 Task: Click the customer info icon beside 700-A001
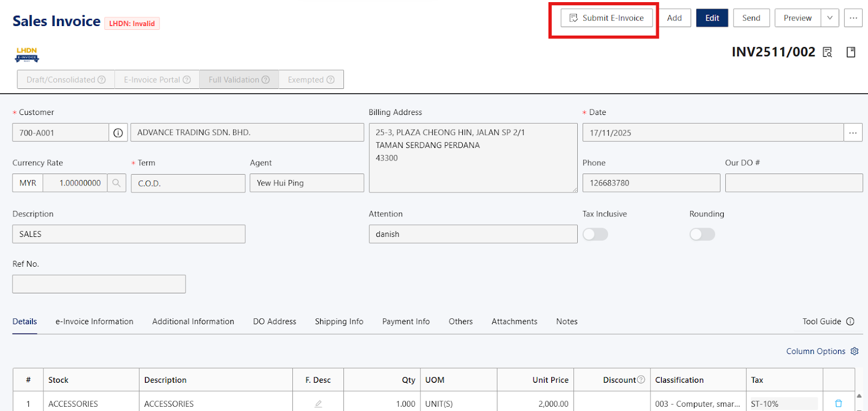(118, 133)
